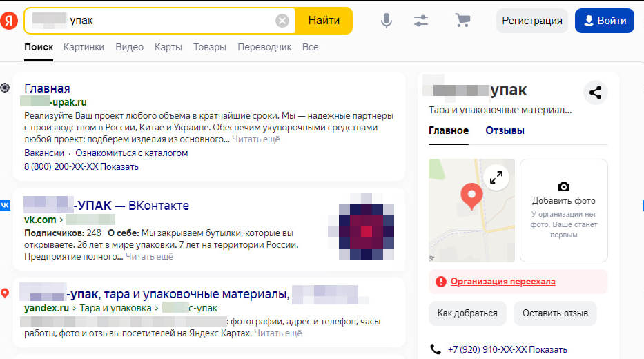Open the Главная search result title
The height and width of the screenshot is (359, 644).
[x=47, y=88]
